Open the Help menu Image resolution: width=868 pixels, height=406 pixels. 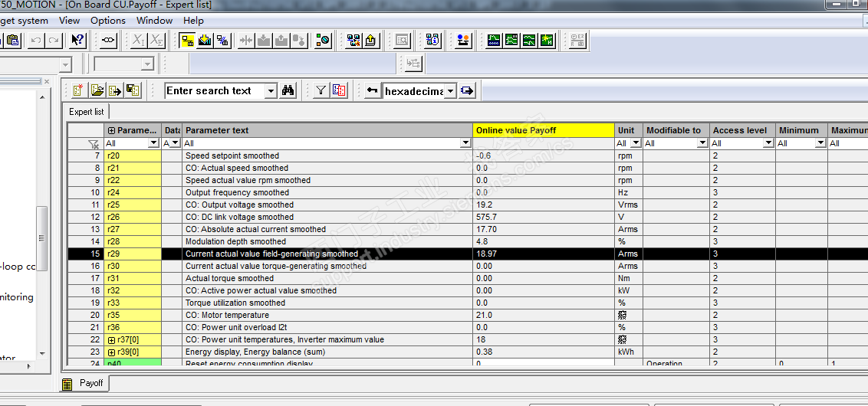tap(193, 21)
